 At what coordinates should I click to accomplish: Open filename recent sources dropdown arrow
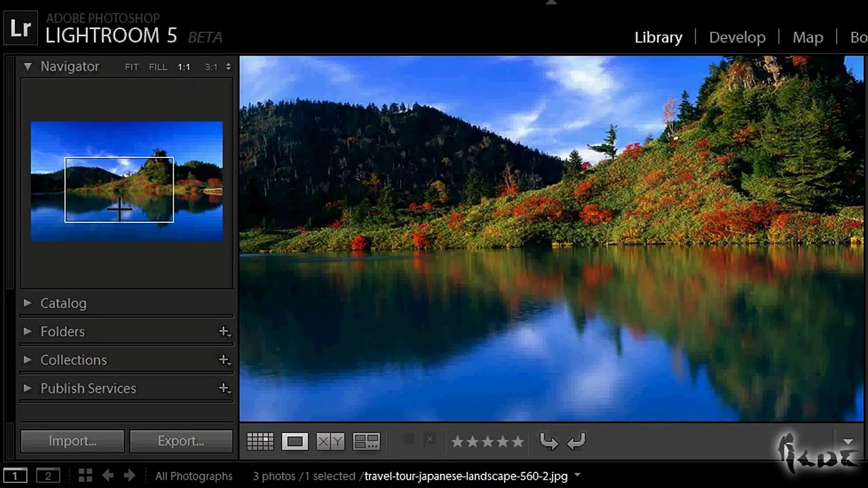click(577, 476)
